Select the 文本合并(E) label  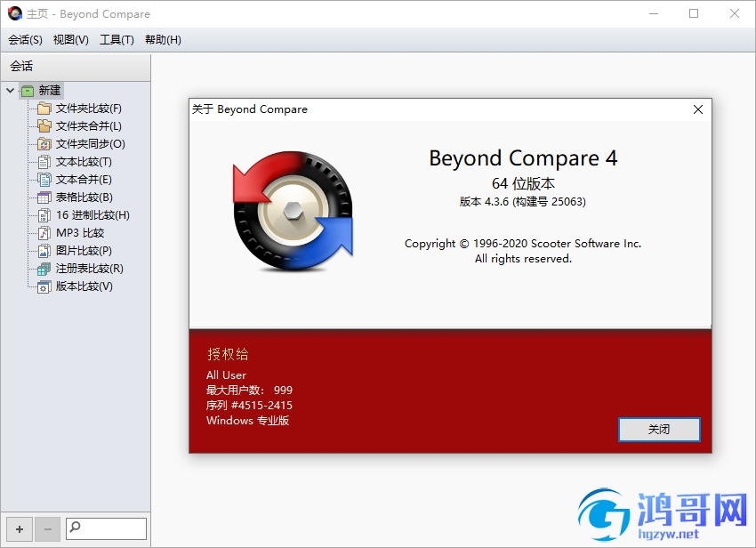click(84, 180)
